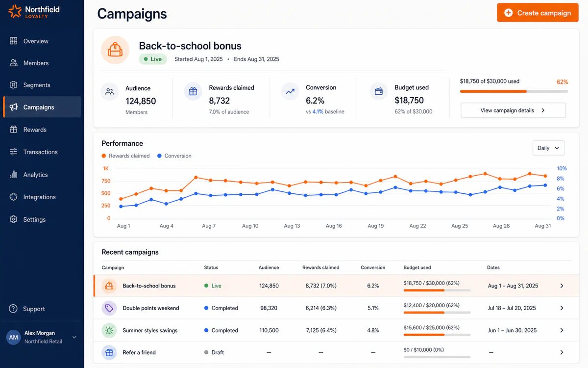Click the $18,750 of $30,000 progress bar
This screenshot has width=588, height=368.
[x=514, y=91]
